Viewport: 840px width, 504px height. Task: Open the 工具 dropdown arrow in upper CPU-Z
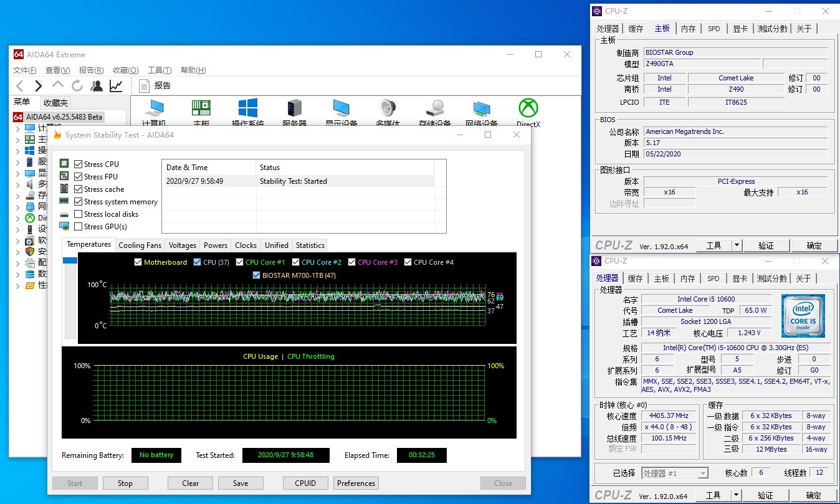pyautogui.click(x=737, y=245)
